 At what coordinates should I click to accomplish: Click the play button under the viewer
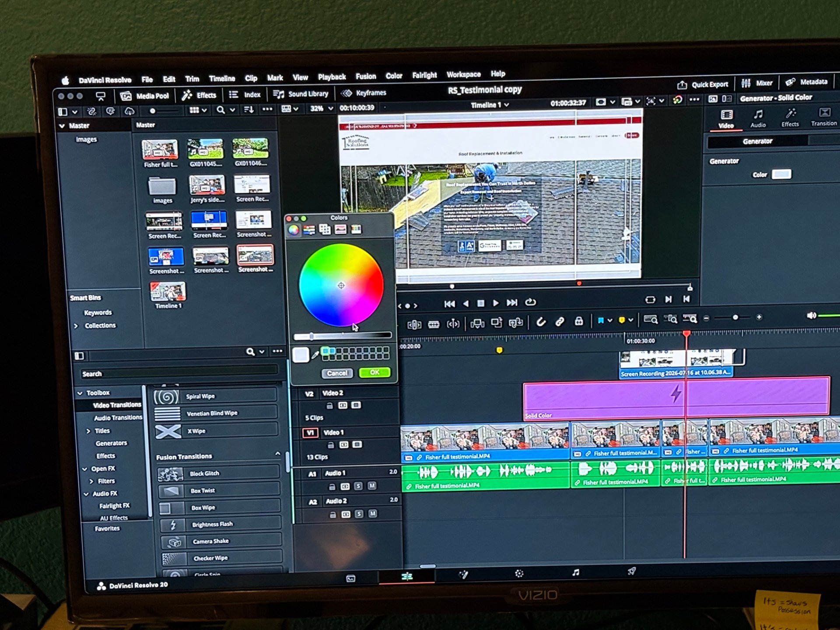click(x=496, y=303)
